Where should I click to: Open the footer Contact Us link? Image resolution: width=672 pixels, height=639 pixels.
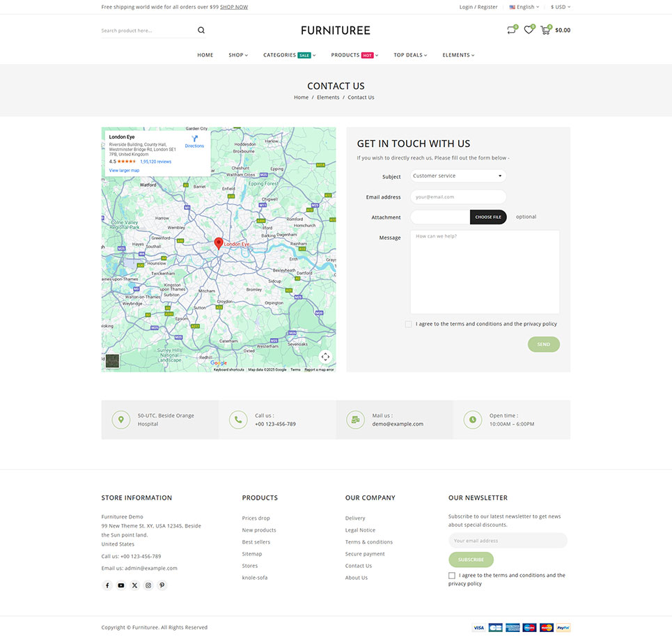tap(359, 566)
